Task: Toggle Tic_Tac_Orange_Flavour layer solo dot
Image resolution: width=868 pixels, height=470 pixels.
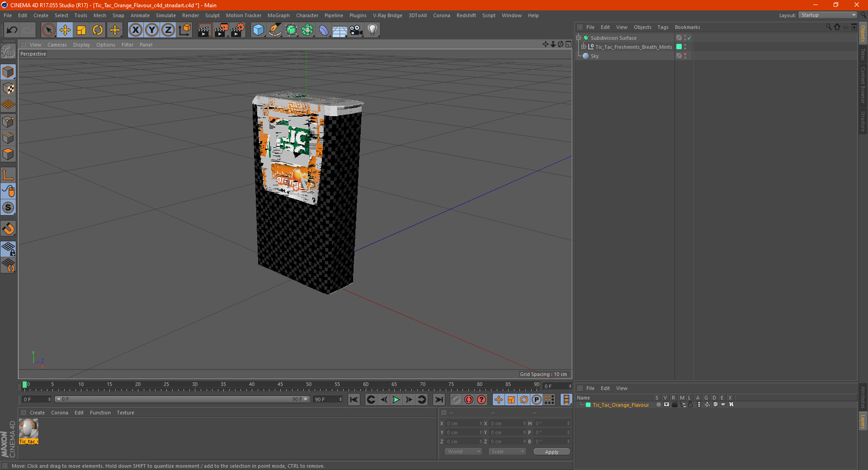Action: 659,404
